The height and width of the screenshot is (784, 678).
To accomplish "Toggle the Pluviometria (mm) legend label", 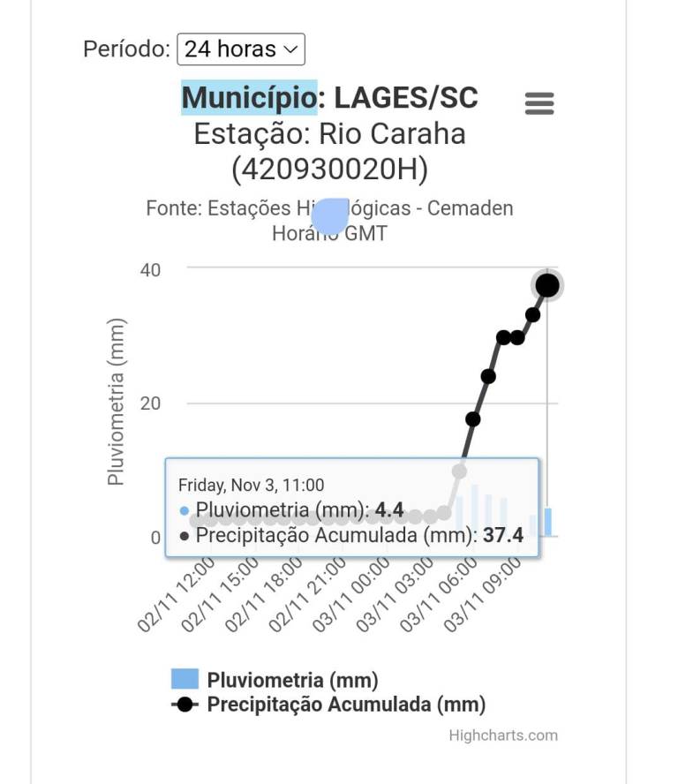I will tap(292, 680).
